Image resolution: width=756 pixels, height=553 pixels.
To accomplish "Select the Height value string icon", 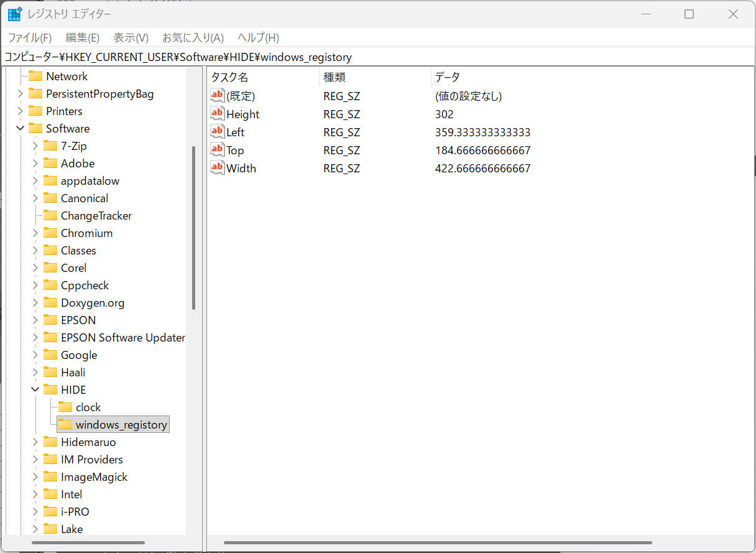I will 217,114.
